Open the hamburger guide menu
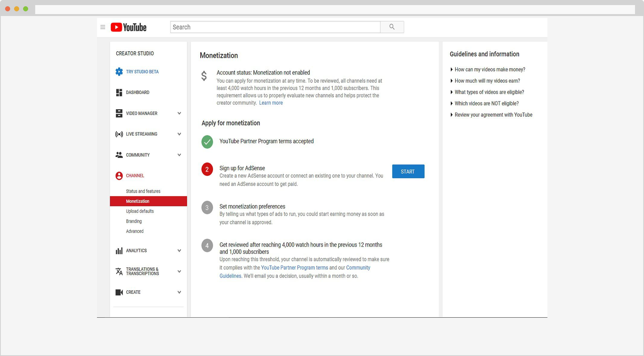Image resolution: width=644 pixels, height=356 pixels. pyautogui.click(x=103, y=27)
